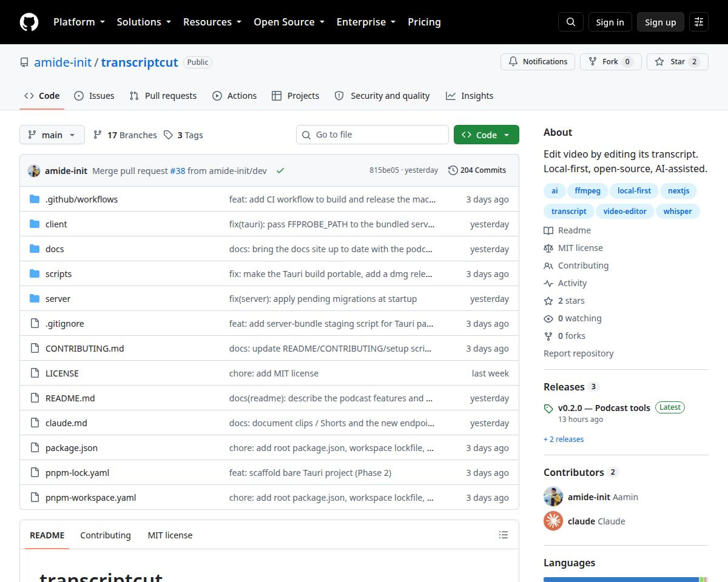This screenshot has height=582, width=728.
Task: Open the README outline list icon
Action: pos(504,535)
